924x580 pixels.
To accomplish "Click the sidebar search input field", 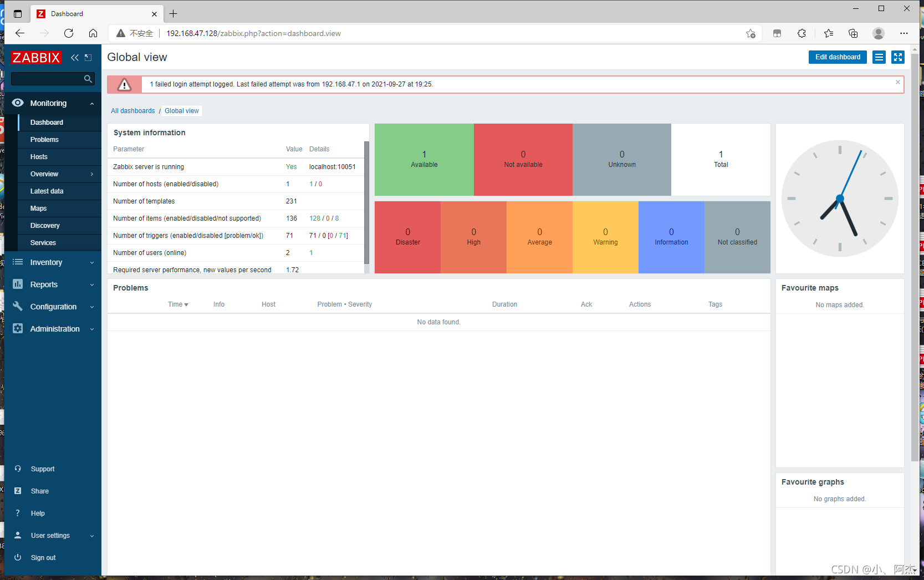I will coord(48,79).
